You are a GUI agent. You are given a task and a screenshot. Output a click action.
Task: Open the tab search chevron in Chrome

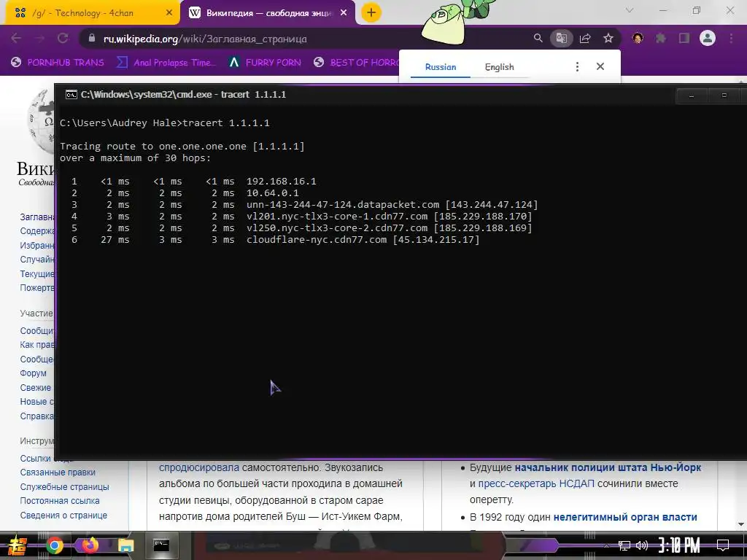630,10
